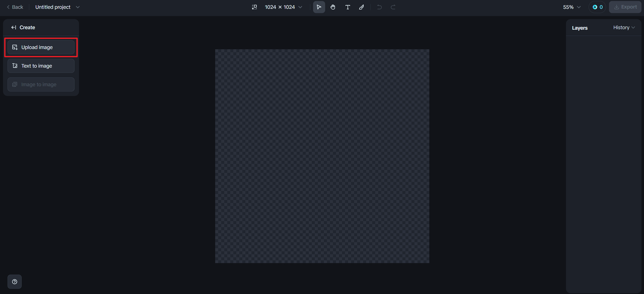The height and width of the screenshot is (294, 644).
Task: Click the credits counter showing 0
Action: [x=598, y=7]
